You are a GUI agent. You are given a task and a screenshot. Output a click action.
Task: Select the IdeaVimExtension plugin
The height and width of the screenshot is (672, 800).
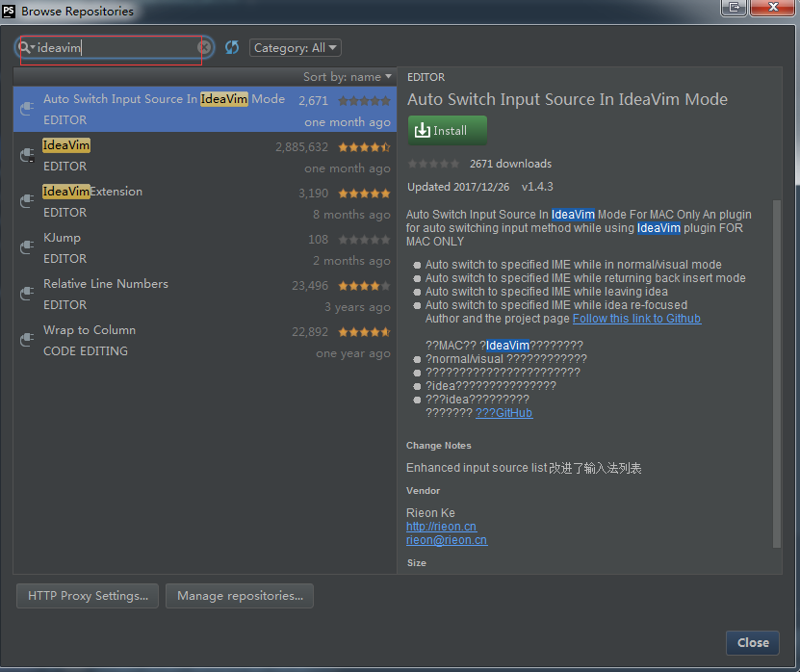click(205, 201)
